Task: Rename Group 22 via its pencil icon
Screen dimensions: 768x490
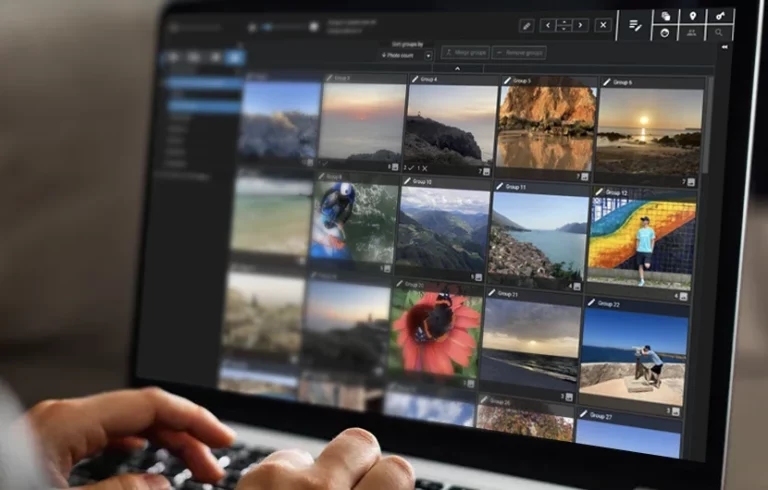Action: 591,302
